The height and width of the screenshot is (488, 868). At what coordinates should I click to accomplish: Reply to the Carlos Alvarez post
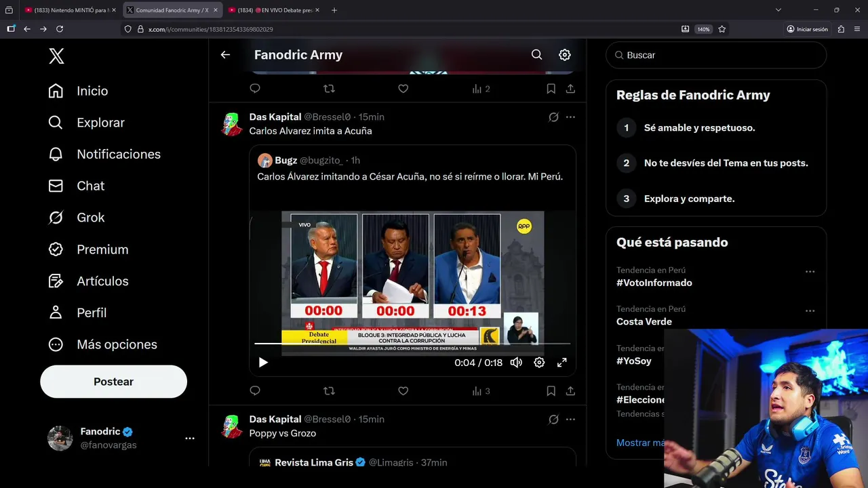(x=255, y=391)
